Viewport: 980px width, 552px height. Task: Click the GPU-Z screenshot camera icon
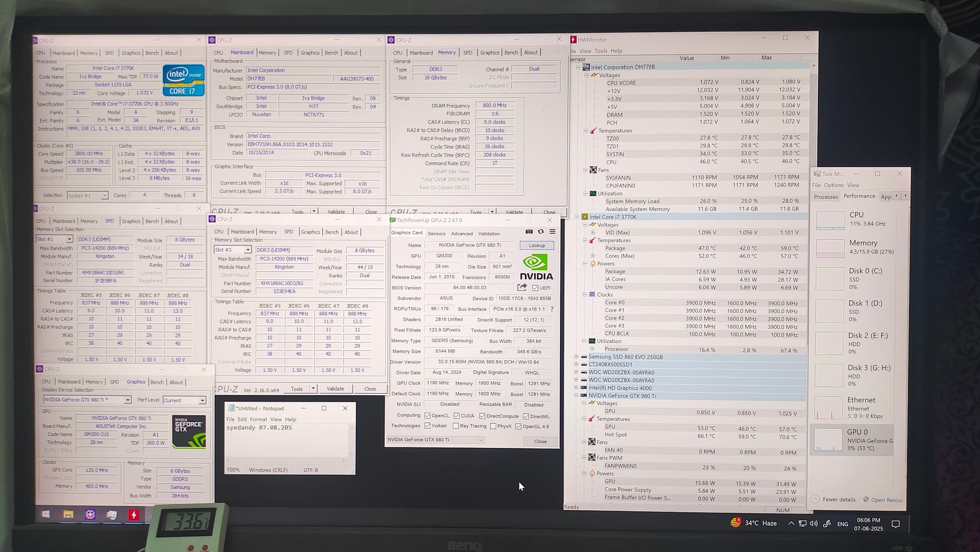tap(529, 232)
